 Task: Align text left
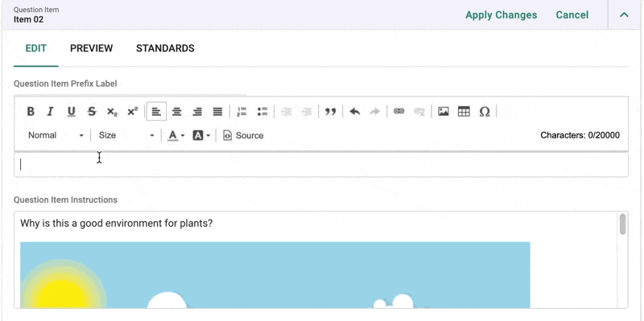[156, 112]
